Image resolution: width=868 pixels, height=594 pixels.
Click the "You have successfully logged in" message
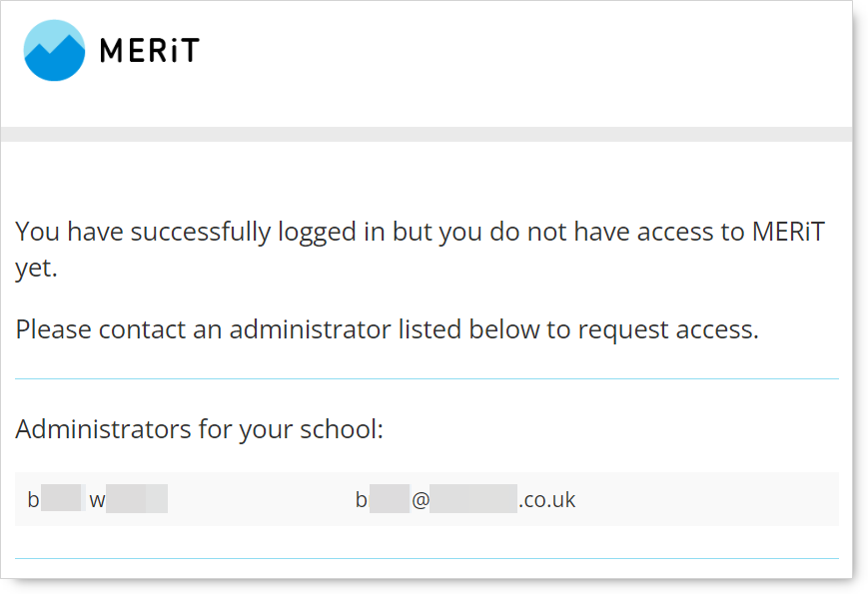pos(421,232)
